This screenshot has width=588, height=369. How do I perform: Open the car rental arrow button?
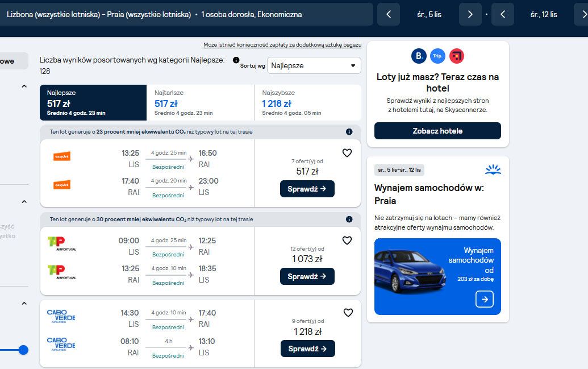[485, 299]
